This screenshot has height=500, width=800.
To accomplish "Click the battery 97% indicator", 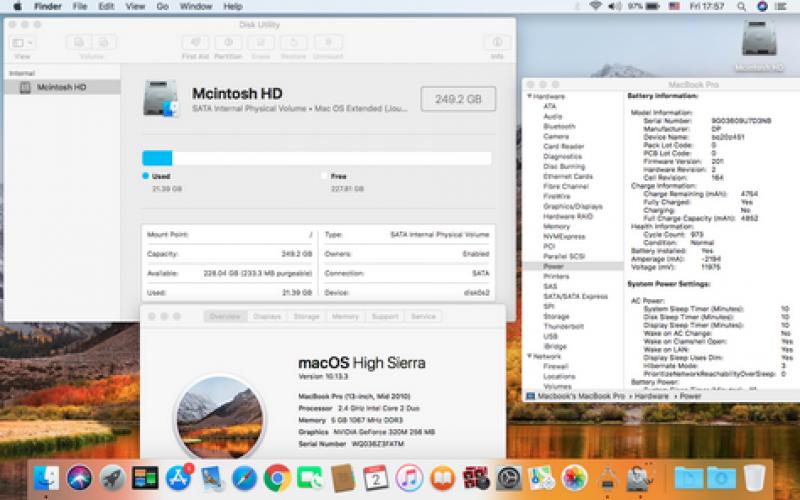I will pyautogui.click(x=643, y=7).
